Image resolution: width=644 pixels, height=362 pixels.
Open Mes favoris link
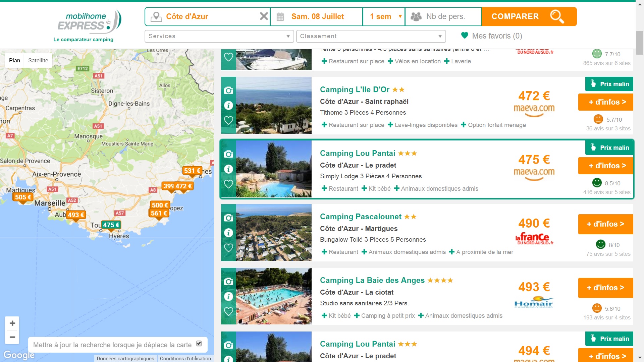(492, 36)
